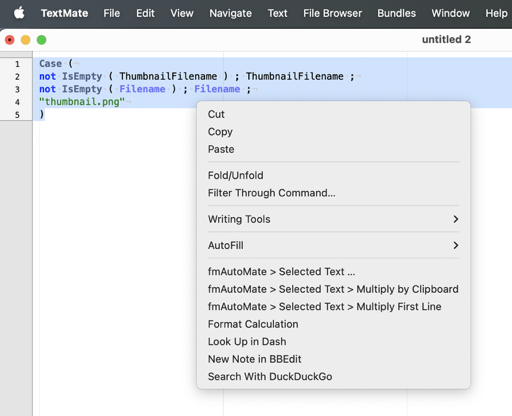The image size is (512, 416).
Task: Open the Edit menu
Action: point(145,13)
